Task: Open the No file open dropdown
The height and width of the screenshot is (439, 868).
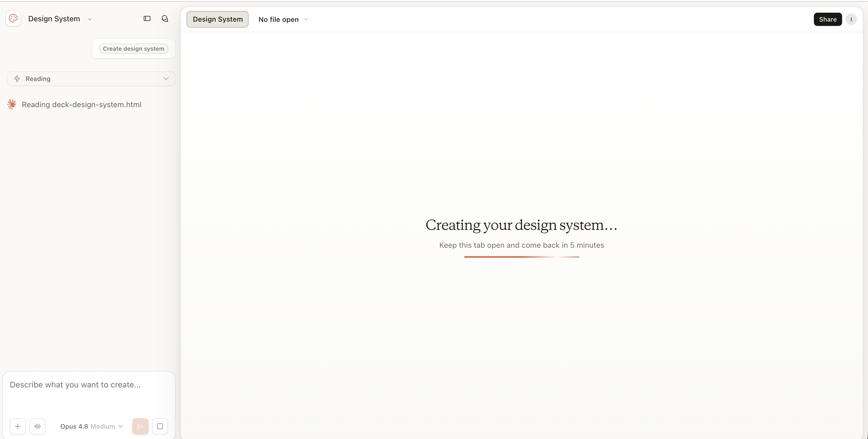Action: 283,20
